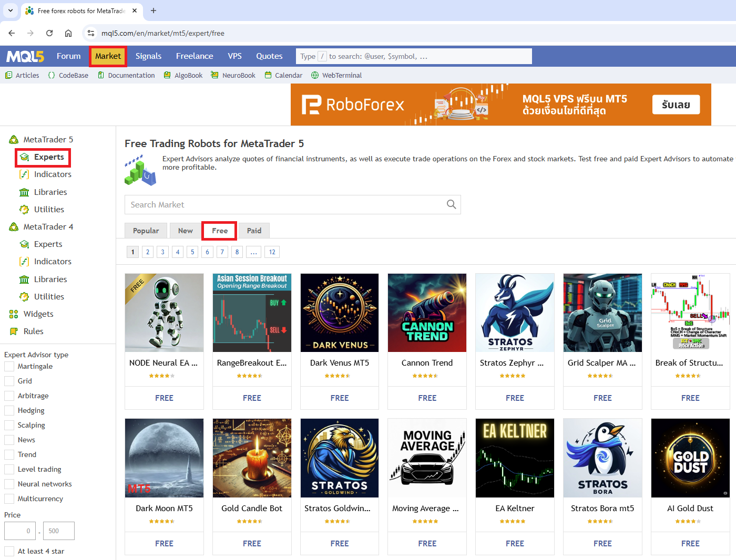The width and height of the screenshot is (736, 560).
Task: Click the Rules flag icon in sidebar
Action: click(x=14, y=331)
